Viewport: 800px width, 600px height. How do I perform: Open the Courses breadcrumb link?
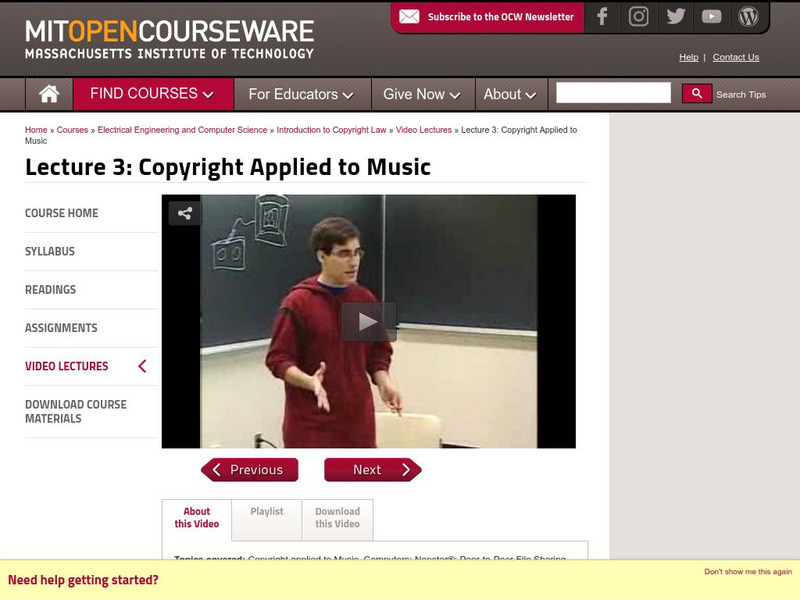tap(72, 130)
